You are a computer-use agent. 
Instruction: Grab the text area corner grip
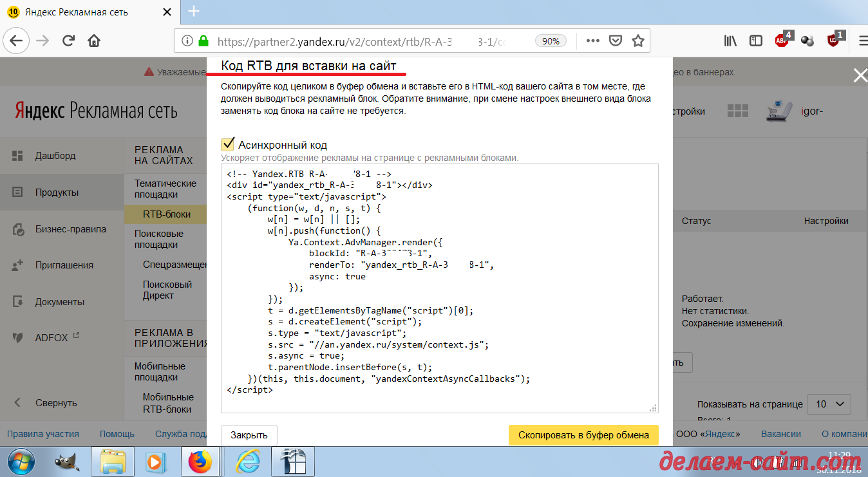[653, 407]
